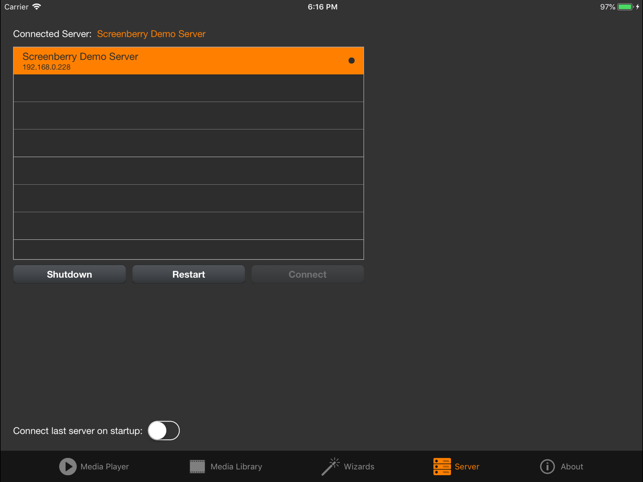
Task: Toggle Connect last server on startup switch
Action: click(x=164, y=431)
